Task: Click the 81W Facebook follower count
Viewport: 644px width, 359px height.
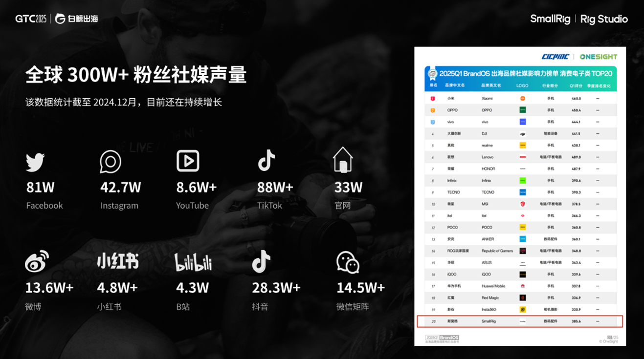Action: click(41, 187)
